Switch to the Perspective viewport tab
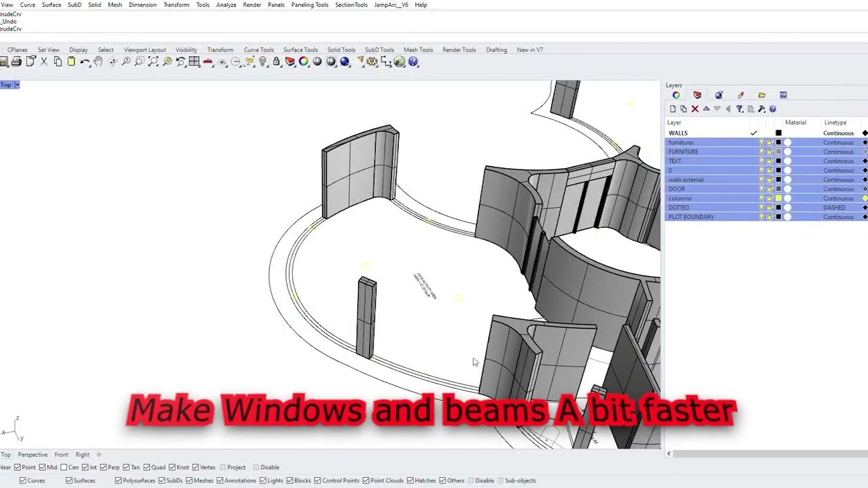Image resolution: width=868 pixels, height=488 pixels. [33, 455]
